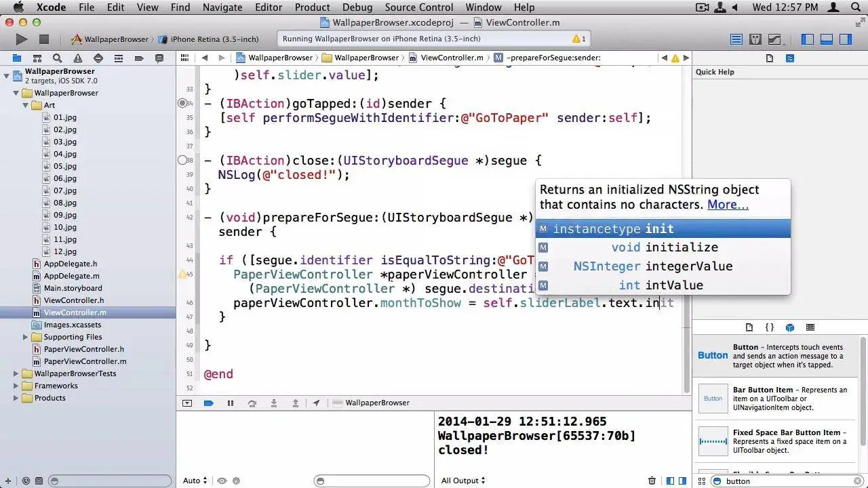
Task: Expand the Frameworks group
Action: [16, 386]
